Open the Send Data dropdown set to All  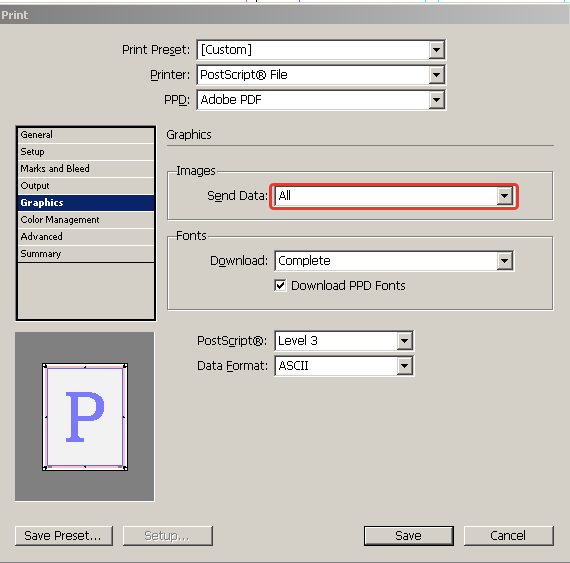click(394, 196)
